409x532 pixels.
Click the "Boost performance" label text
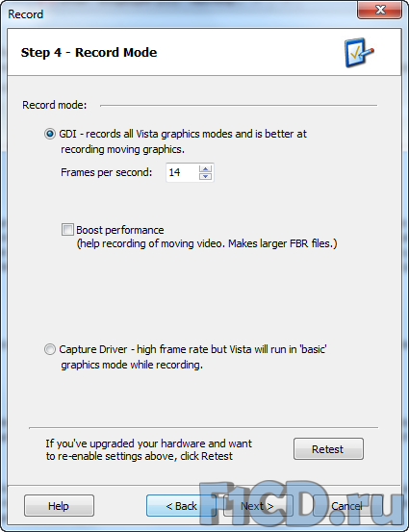[x=120, y=230]
